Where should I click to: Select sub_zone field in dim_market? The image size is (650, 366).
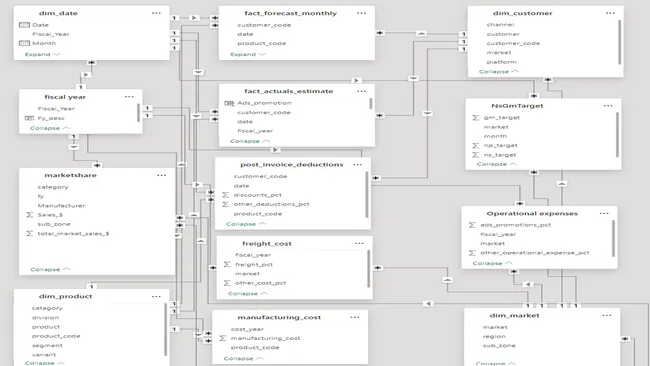(499, 346)
